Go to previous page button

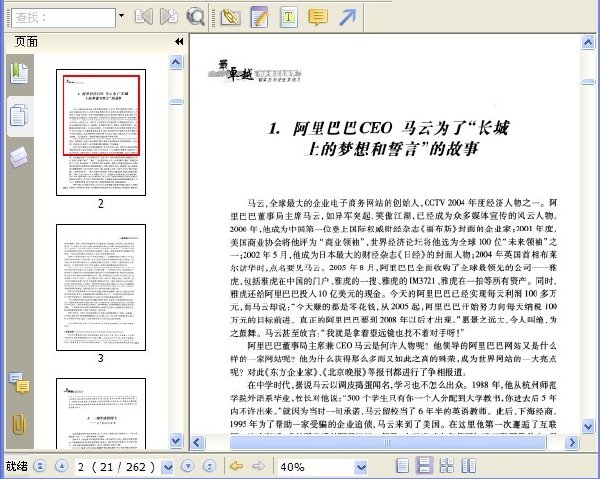[x=62, y=466]
